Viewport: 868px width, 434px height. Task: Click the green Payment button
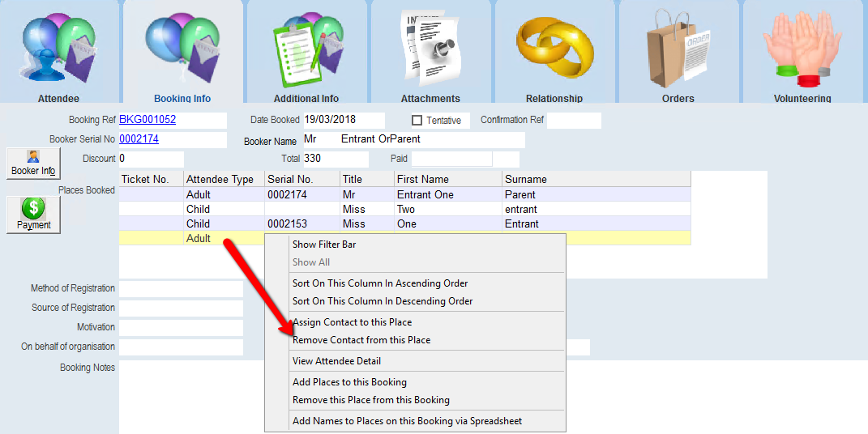coord(33,215)
